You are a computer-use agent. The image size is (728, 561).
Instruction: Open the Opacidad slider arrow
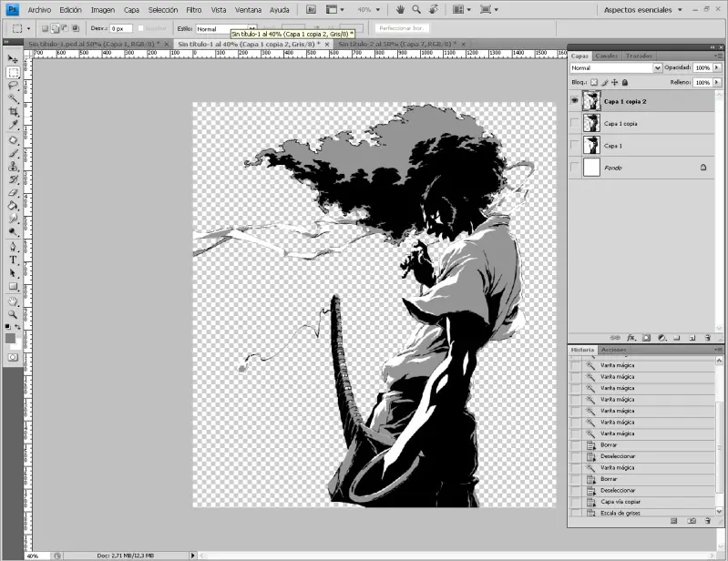717,67
